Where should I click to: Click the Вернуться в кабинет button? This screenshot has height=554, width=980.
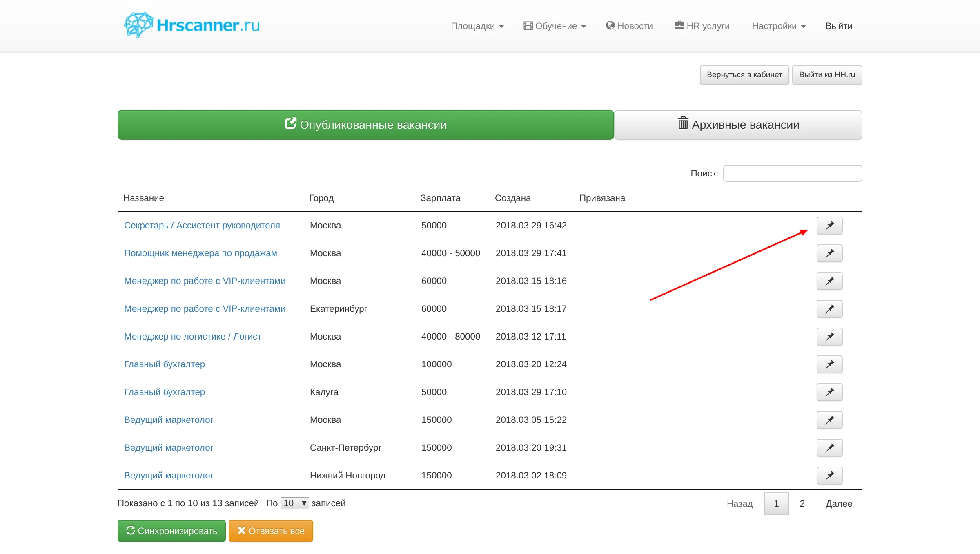(744, 74)
